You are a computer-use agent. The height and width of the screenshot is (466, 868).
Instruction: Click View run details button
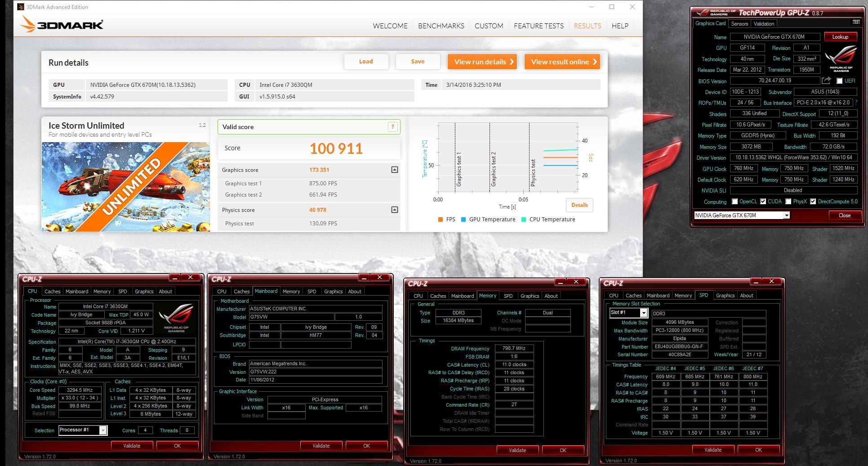pyautogui.click(x=482, y=62)
